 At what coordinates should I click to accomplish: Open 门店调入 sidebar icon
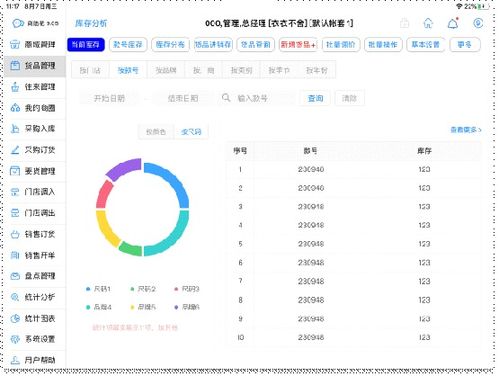click(15, 192)
